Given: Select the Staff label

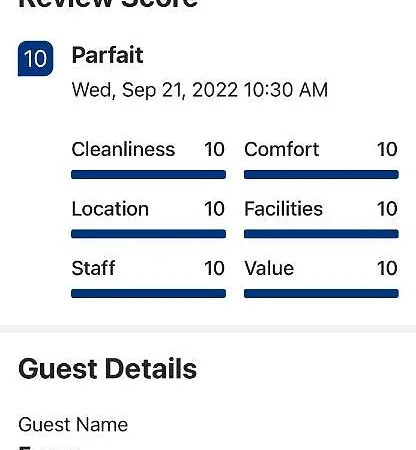Looking at the screenshot, I should pyautogui.click(x=94, y=268).
